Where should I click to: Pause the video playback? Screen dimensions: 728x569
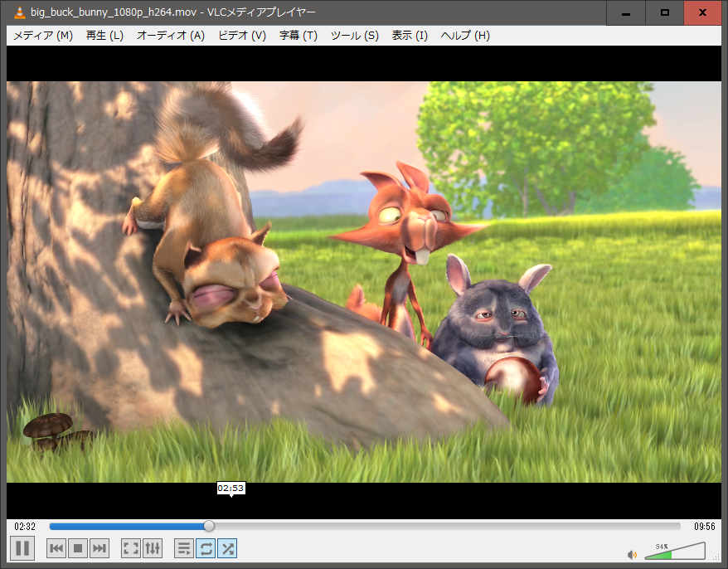click(22, 548)
